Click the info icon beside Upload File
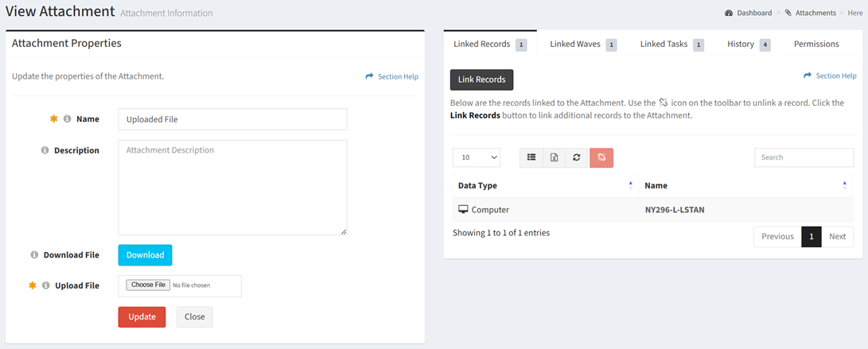The image size is (868, 349). 46,285
